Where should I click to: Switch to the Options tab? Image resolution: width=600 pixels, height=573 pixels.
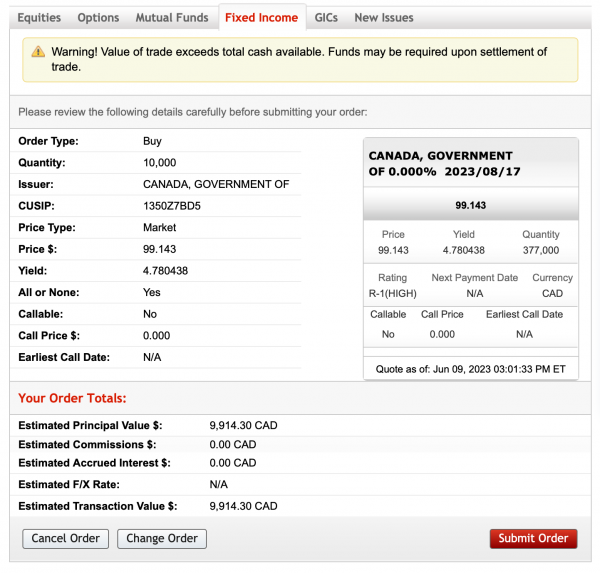[x=98, y=18]
